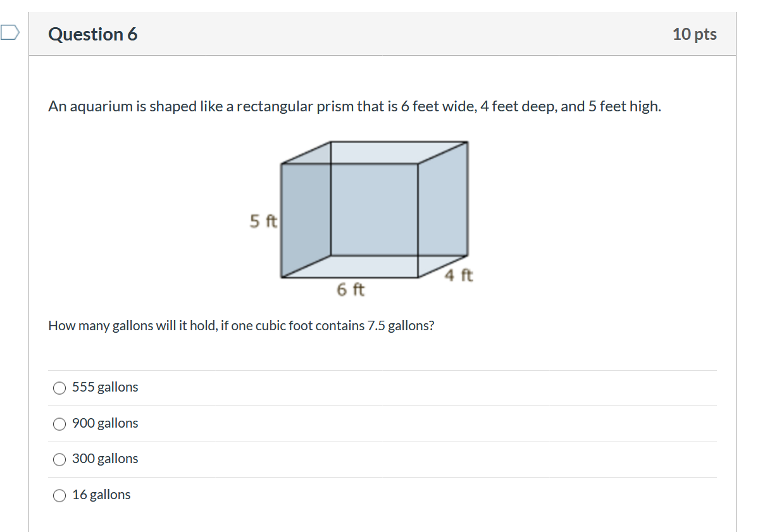Viewport: 765px width, 532px height.
Task: Click the 5 ft dimension label
Action: coord(262,222)
